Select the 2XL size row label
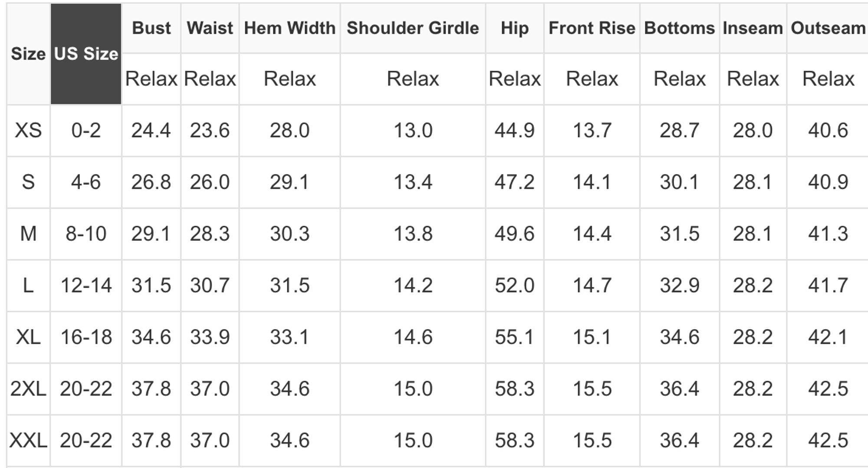This screenshot has width=868, height=468. (28, 389)
